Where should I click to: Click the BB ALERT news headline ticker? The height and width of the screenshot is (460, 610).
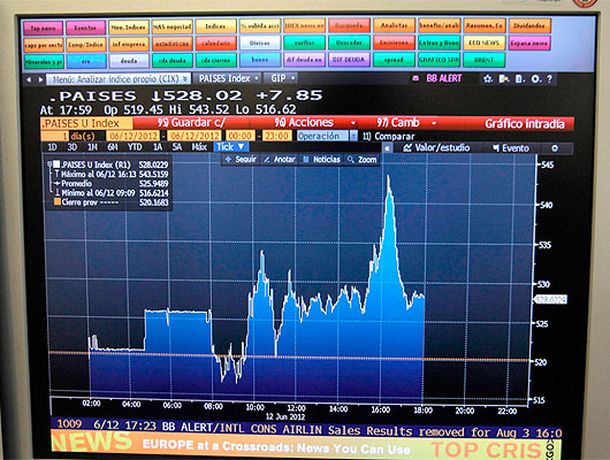pyautogui.click(x=306, y=427)
